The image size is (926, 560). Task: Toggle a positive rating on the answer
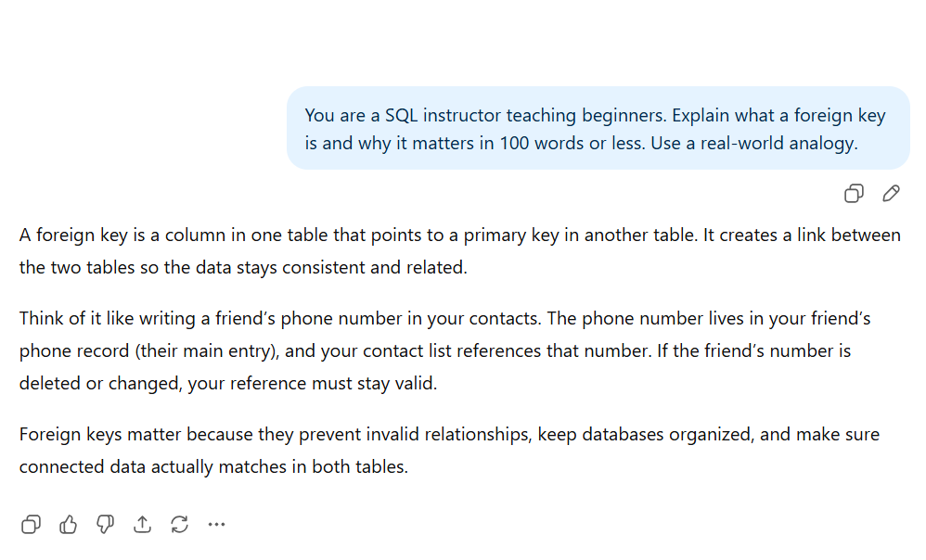pos(68,524)
